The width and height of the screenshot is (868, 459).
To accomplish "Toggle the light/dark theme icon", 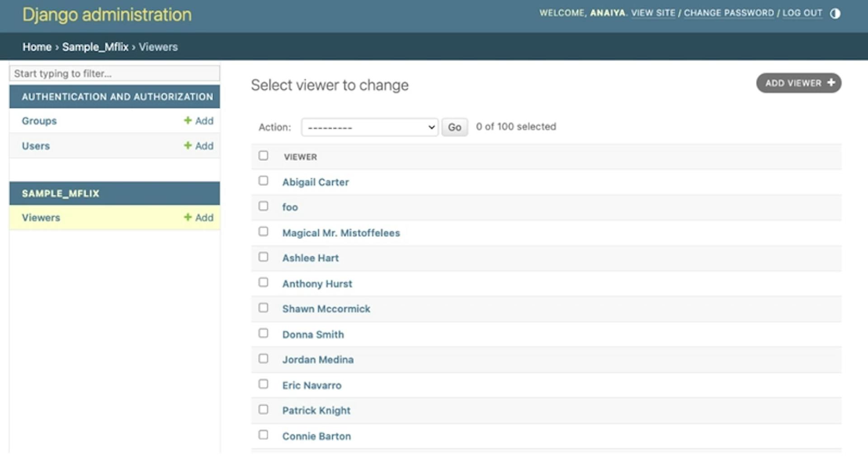I will coord(835,14).
